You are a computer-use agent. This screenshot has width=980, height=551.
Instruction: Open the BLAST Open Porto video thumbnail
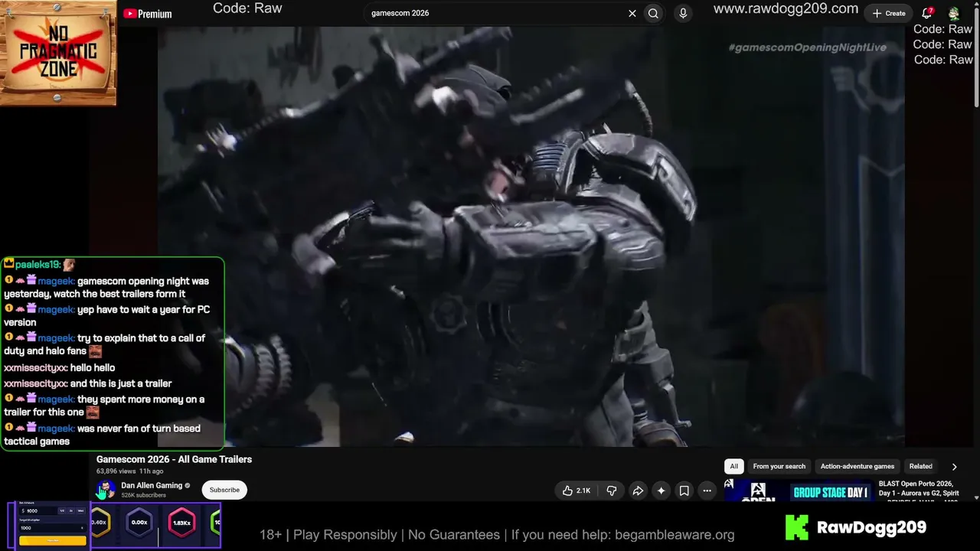(x=799, y=491)
